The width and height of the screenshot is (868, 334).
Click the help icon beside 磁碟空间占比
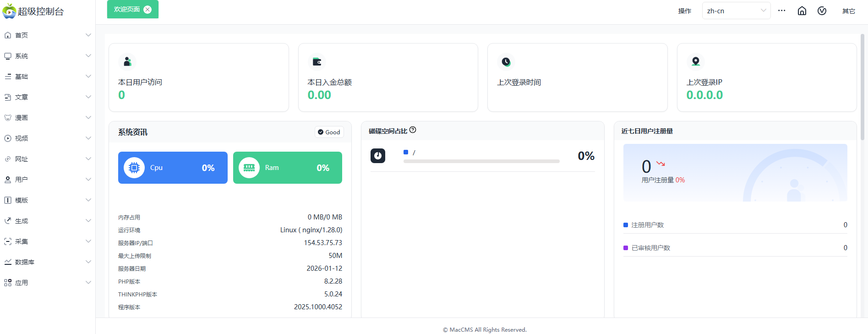[x=413, y=130]
